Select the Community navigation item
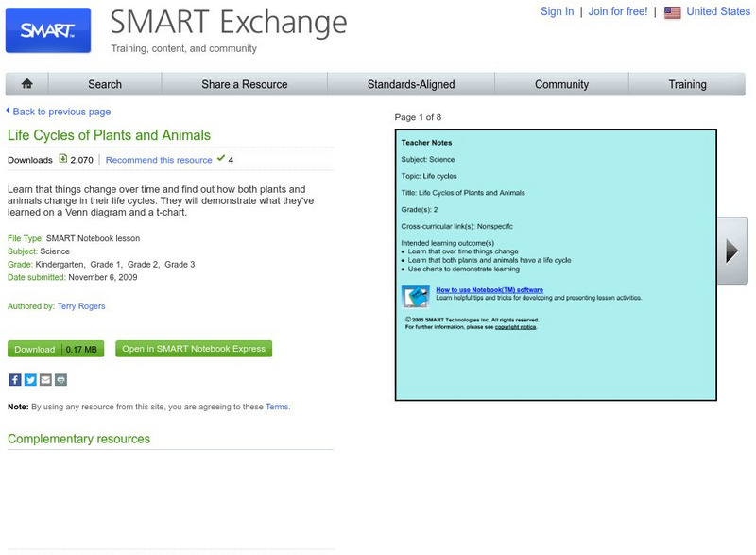 (561, 84)
